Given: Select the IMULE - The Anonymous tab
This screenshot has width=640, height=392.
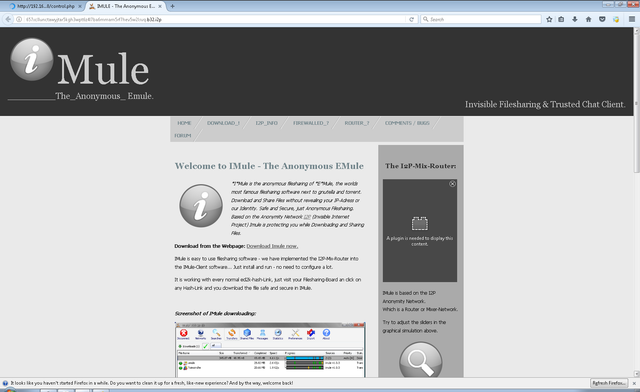Looking at the screenshot, I should [x=126, y=6].
